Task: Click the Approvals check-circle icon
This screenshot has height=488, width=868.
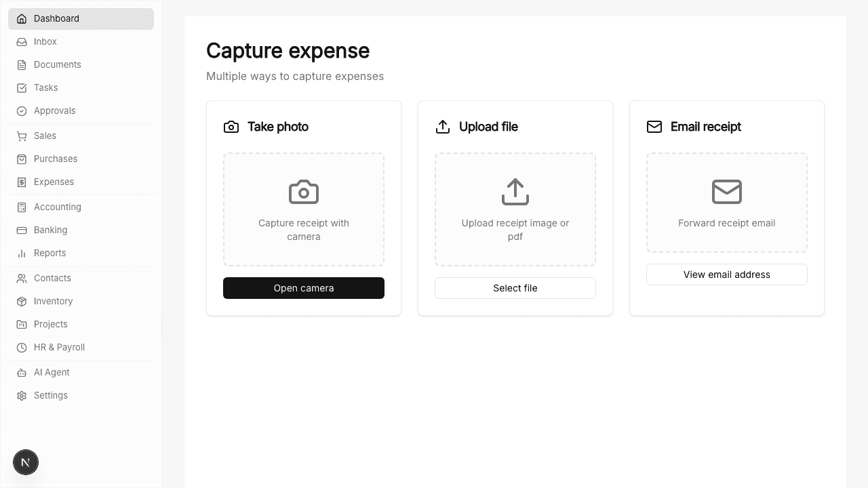Action: (x=22, y=111)
